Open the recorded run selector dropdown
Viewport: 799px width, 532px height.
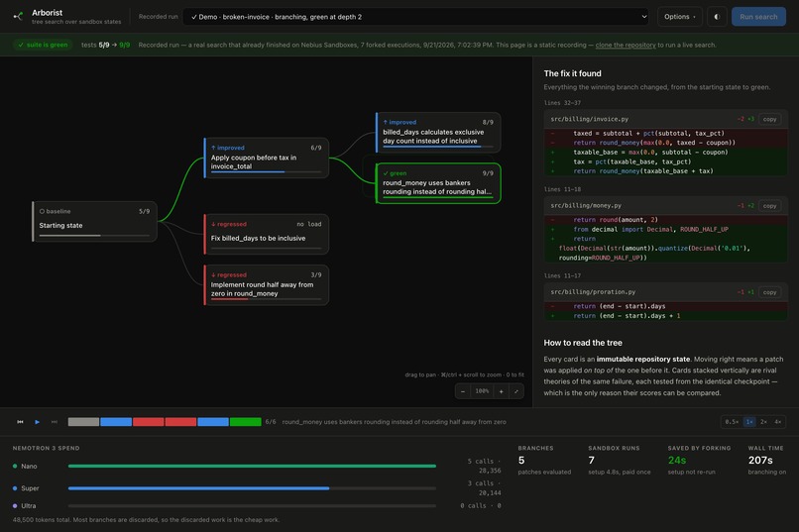(x=415, y=17)
